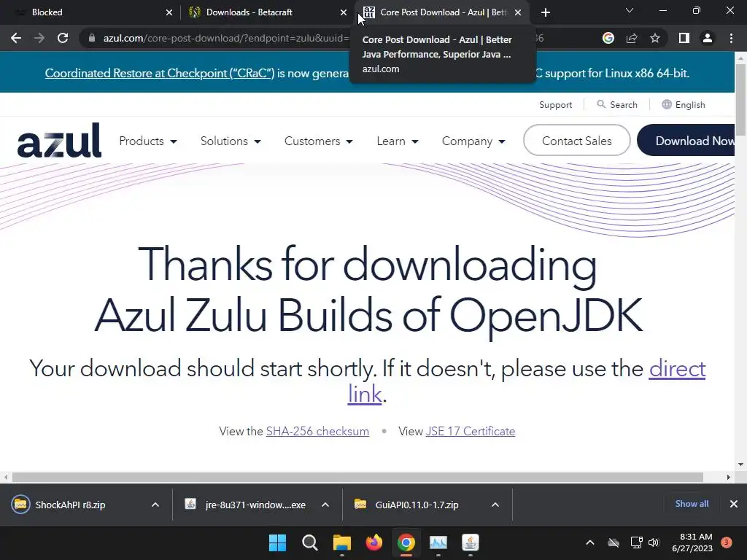Switch to Downloads - Betacraft tab
This screenshot has width=747, height=560.
[x=267, y=12]
